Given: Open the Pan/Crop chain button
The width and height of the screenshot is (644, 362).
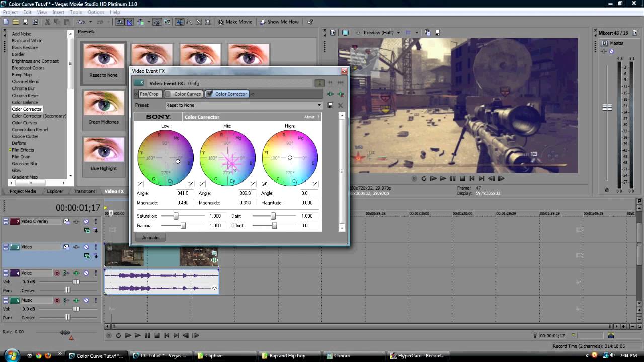Looking at the screenshot, I should point(149,94).
